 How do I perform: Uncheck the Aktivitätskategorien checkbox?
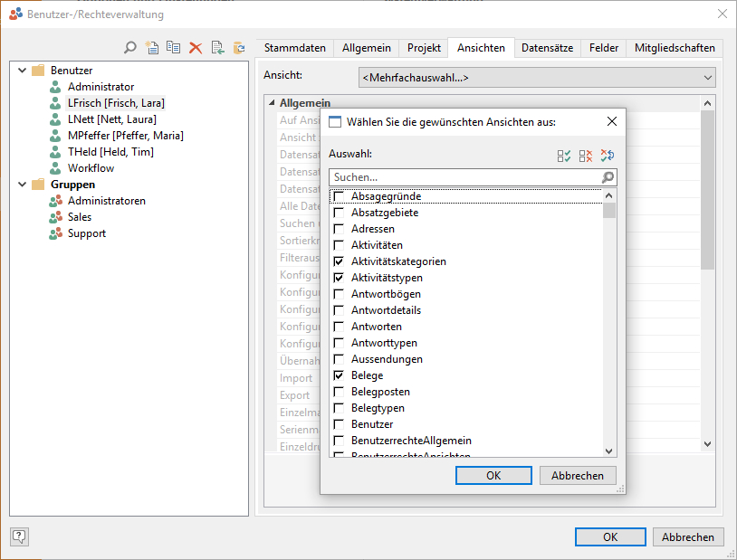(x=339, y=261)
